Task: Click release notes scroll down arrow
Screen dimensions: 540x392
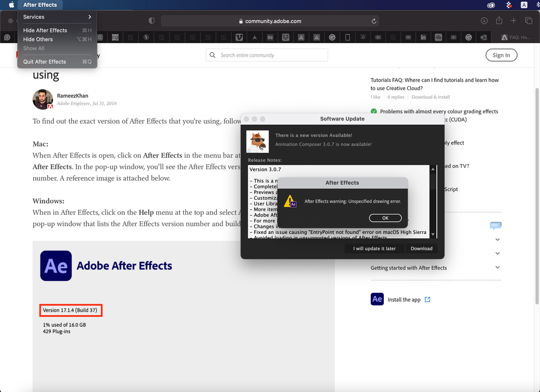Action: click(433, 234)
